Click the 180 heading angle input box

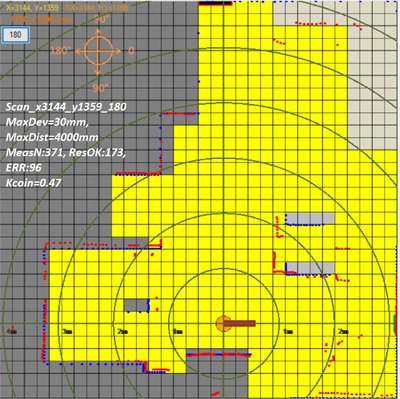pos(16,35)
